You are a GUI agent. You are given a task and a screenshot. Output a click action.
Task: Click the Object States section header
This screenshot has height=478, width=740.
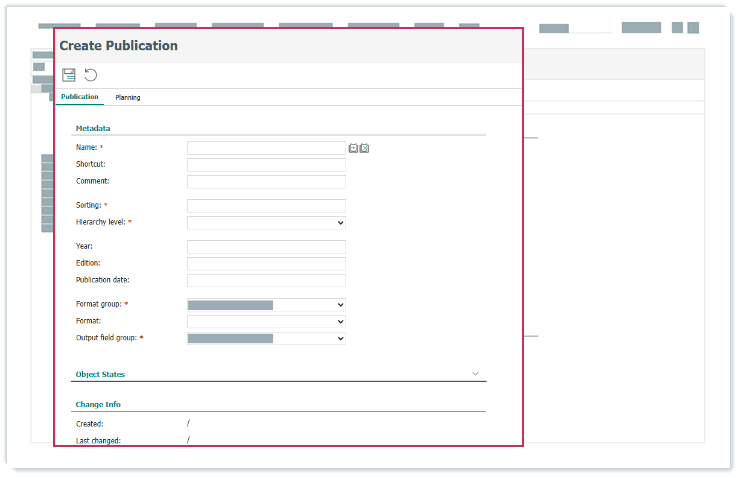coord(100,374)
